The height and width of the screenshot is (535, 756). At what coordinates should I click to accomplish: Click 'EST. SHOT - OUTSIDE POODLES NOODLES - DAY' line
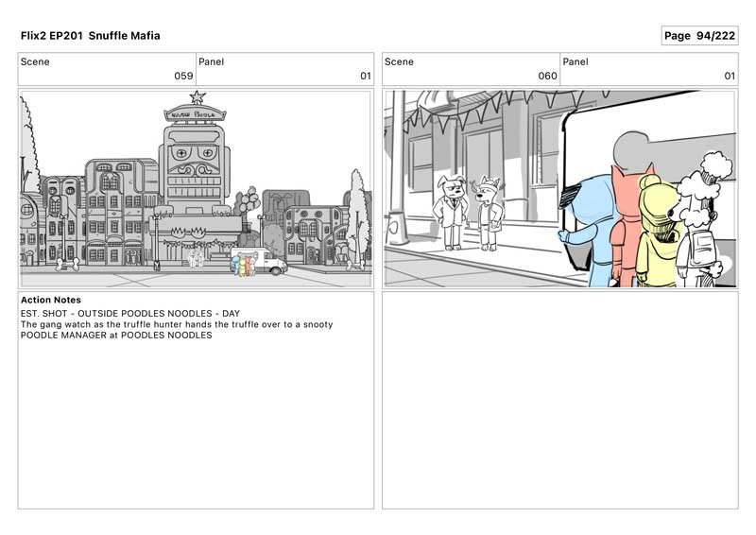coord(130,314)
